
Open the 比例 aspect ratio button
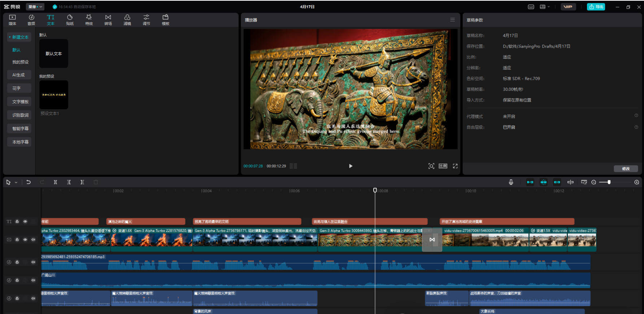tap(443, 166)
